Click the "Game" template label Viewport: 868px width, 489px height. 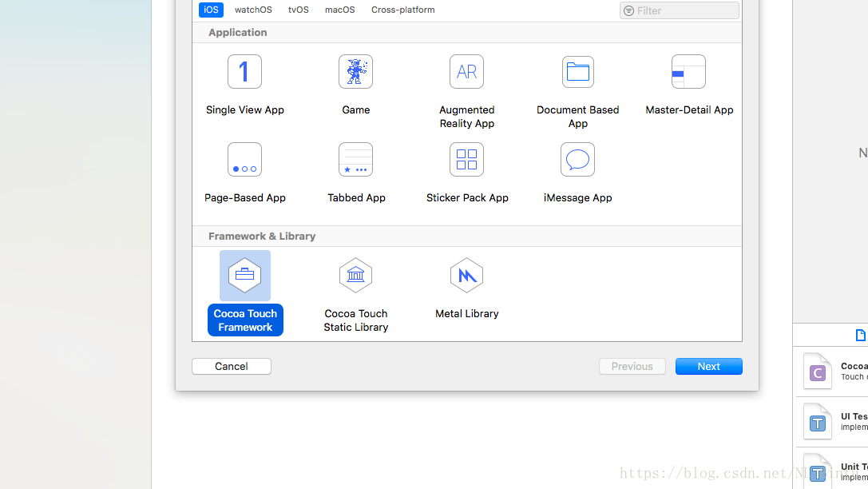(x=355, y=109)
